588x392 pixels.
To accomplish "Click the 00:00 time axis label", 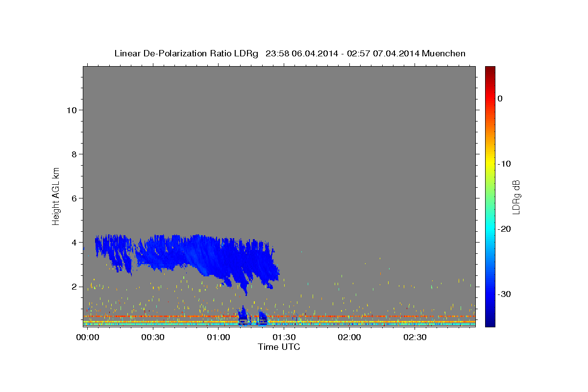I will (x=87, y=338).
